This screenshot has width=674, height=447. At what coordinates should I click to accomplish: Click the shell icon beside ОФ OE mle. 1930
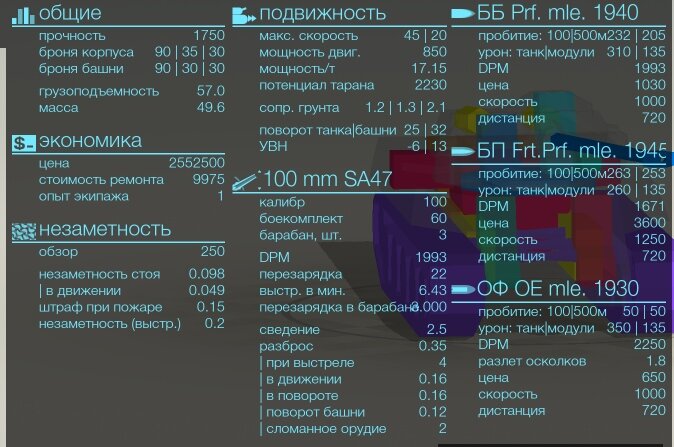point(463,290)
